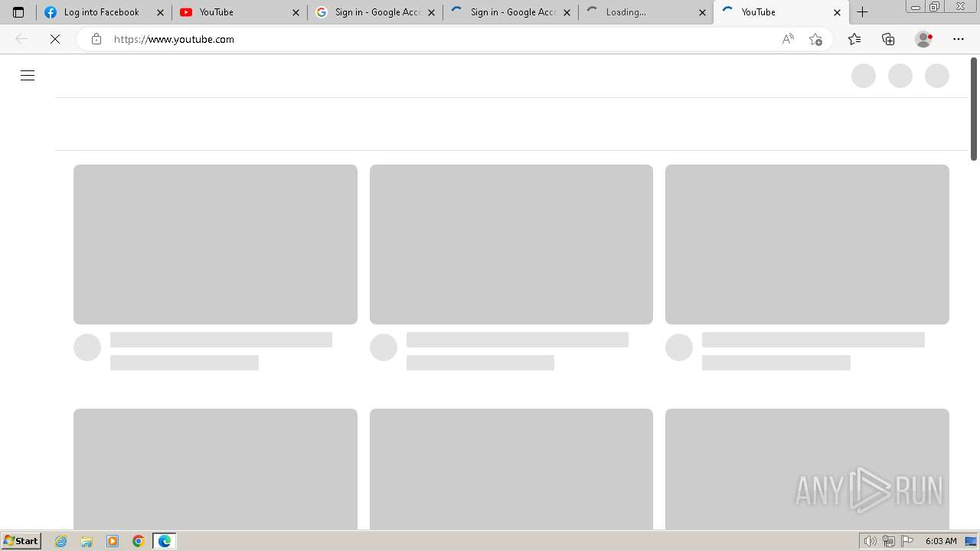Open the Windows Start menu
980x551 pixels.
21,541
